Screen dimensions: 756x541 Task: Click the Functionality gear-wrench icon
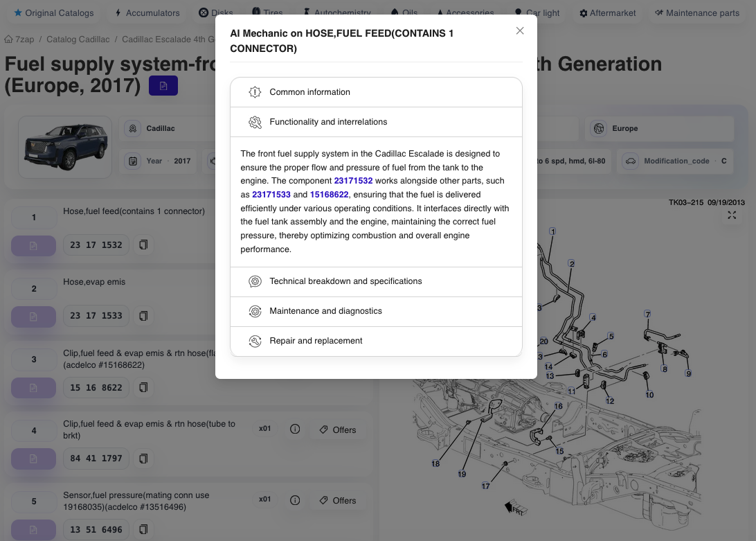point(255,122)
